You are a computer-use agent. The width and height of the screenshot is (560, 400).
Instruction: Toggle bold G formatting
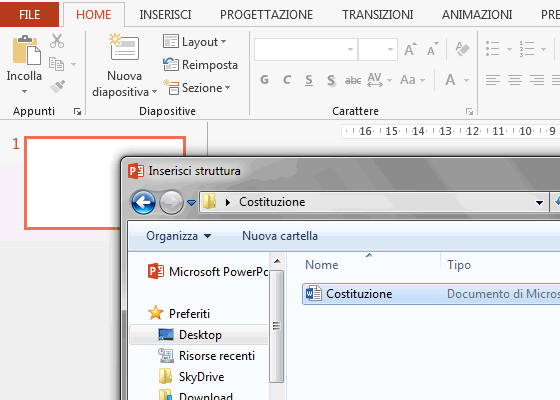tap(264, 80)
